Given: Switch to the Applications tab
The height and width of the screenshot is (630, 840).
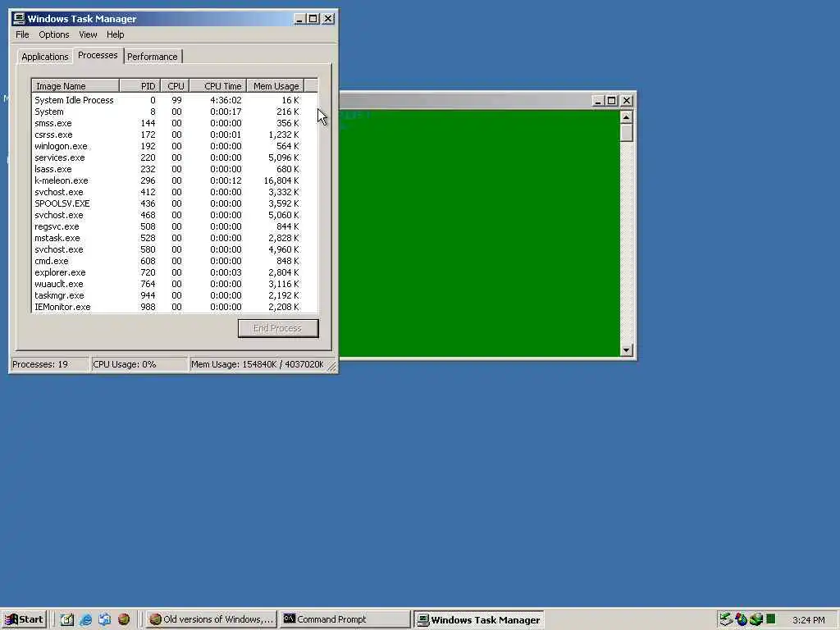Looking at the screenshot, I should click(x=45, y=57).
